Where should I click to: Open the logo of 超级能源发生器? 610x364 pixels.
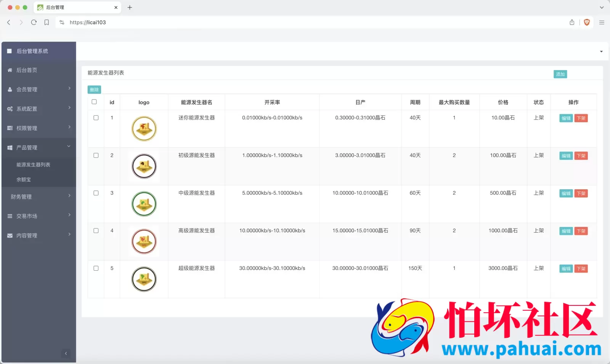coord(144,279)
